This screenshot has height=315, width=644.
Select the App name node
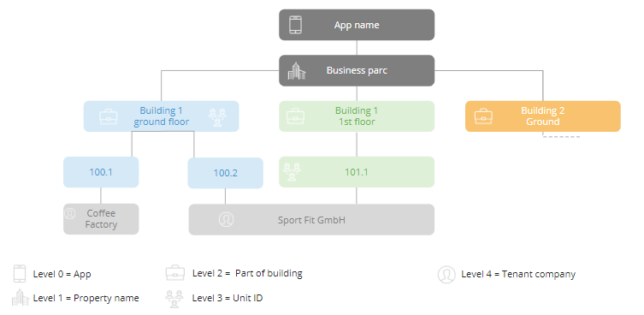point(357,25)
